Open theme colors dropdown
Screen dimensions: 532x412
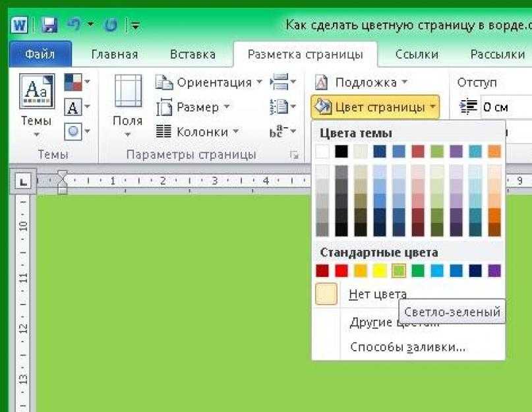76,82
